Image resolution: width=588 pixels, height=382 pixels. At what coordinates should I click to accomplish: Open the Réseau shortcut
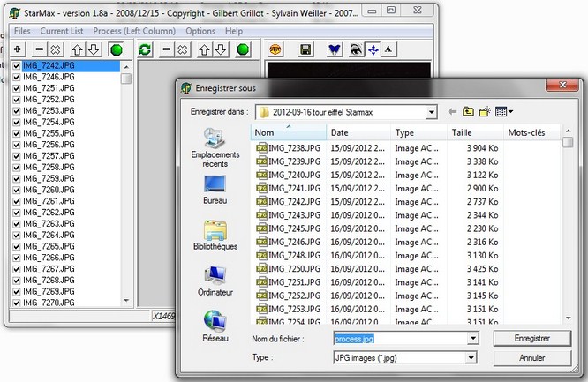pos(215,326)
